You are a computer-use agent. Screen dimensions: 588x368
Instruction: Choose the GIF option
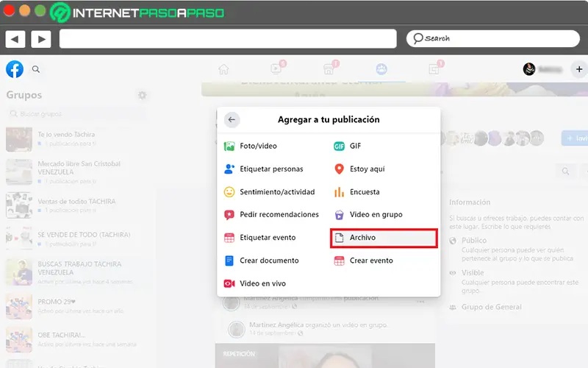pyautogui.click(x=347, y=146)
